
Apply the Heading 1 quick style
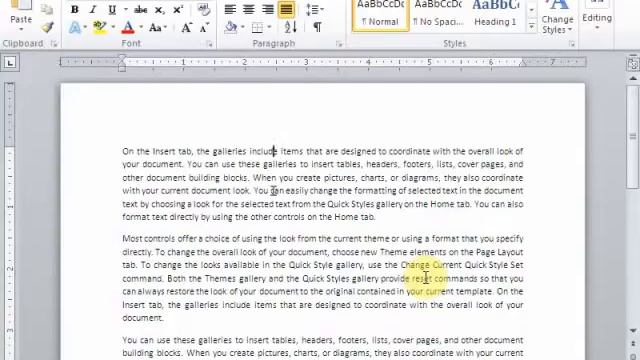(496, 15)
